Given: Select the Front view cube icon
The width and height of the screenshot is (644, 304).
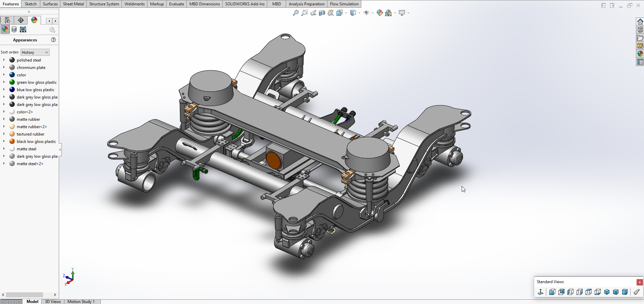Looking at the screenshot, I should click(552, 292).
